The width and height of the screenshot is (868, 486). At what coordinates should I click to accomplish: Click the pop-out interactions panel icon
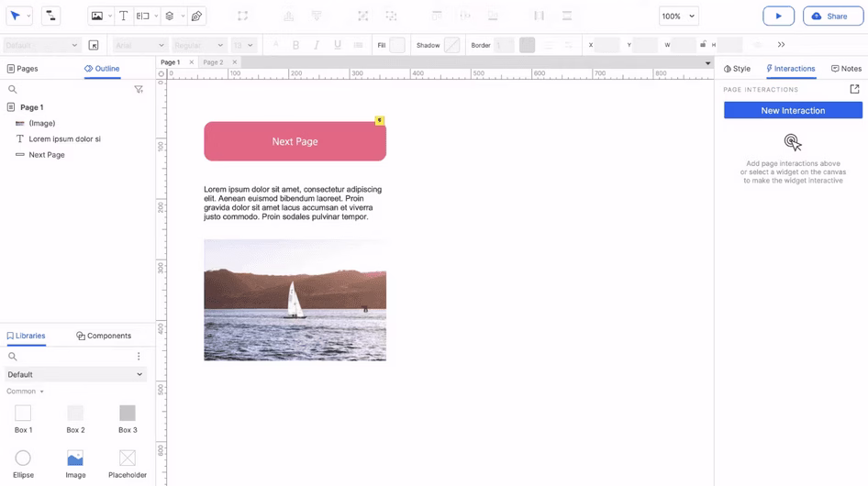[x=855, y=89]
